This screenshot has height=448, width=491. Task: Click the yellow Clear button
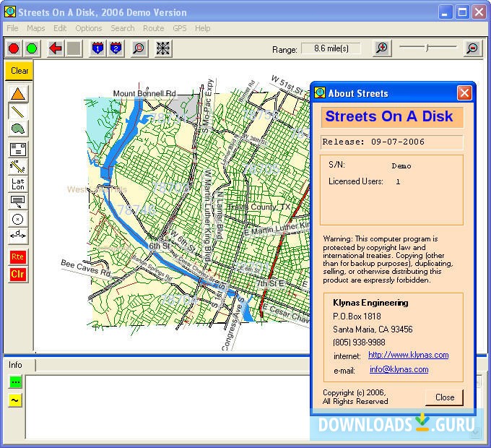pyautogui.click(x=19, y=71)
